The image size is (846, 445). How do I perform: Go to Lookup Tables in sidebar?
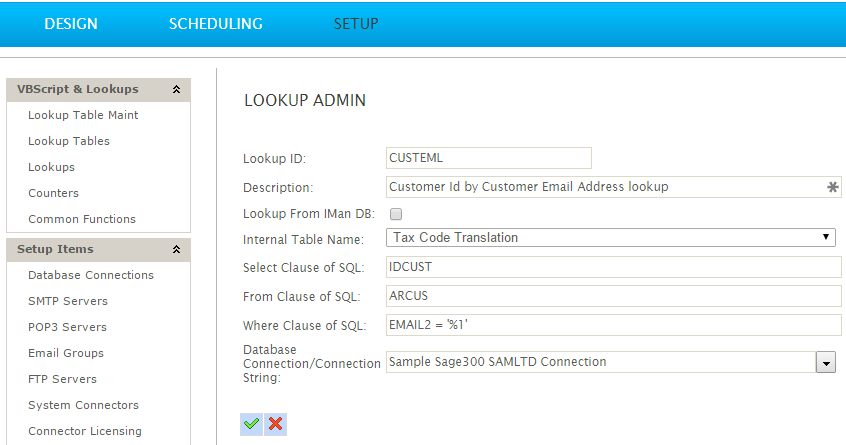point(69,141)
